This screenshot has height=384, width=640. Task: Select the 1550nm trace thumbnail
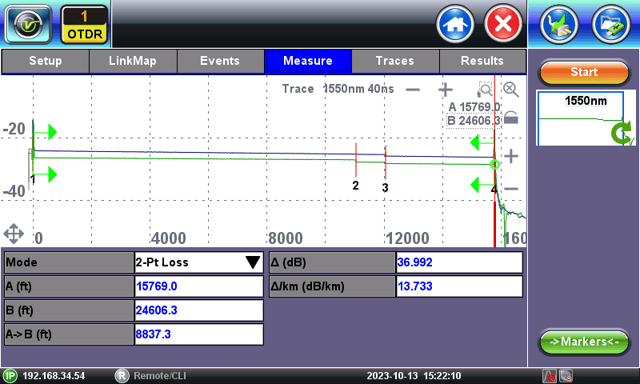coord(584,118)
